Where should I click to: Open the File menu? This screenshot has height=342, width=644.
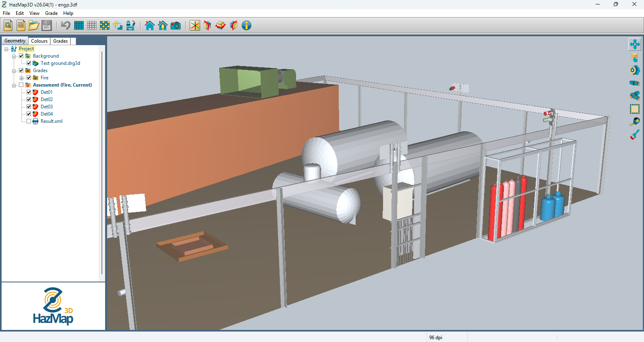coord(6,13)
